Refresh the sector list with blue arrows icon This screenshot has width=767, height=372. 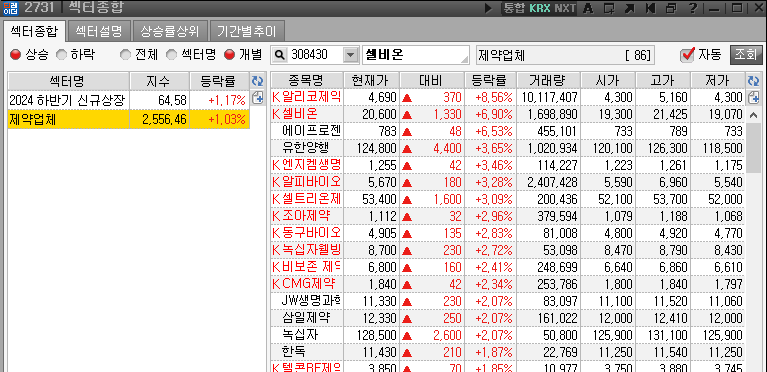257,81
